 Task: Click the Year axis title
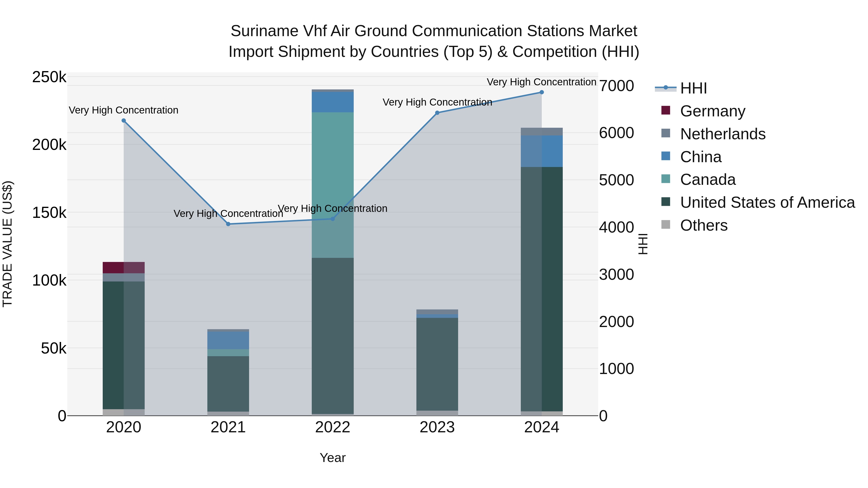click(332, 458)
